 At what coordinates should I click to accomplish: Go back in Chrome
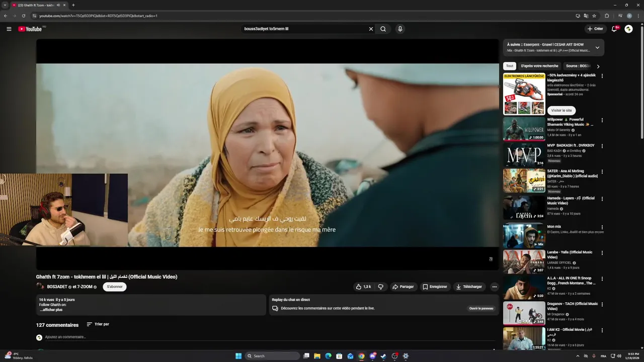pyautogui.click(x=6, y=16)
